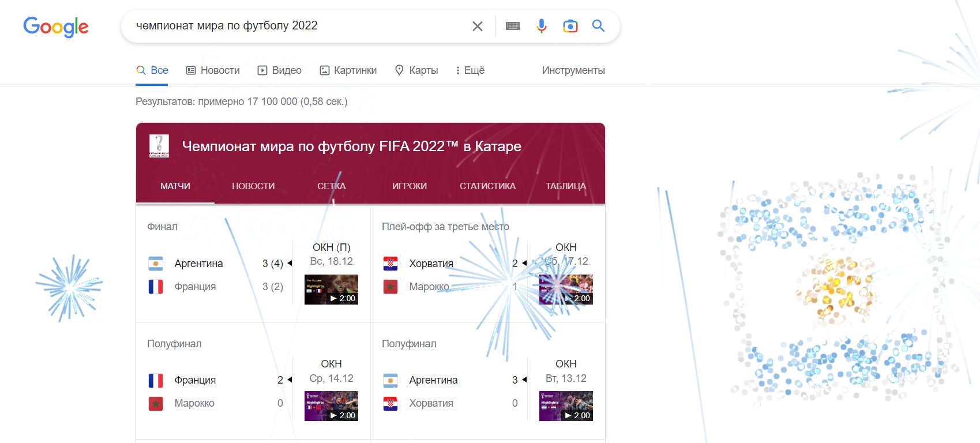Select the ТАБЛИЦА tab

coord(565,186)
